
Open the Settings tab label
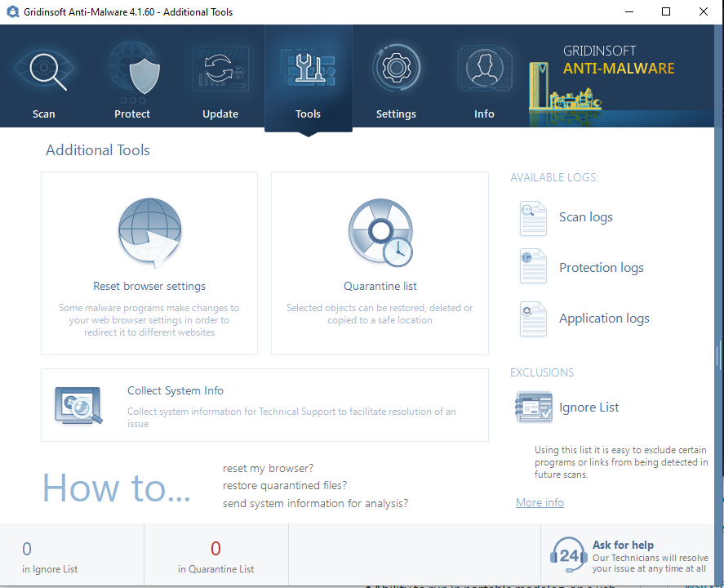tap(396, 114)
